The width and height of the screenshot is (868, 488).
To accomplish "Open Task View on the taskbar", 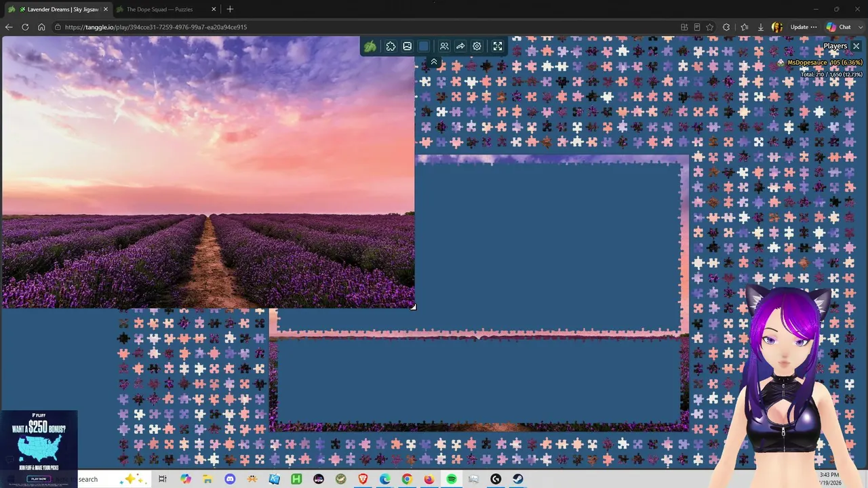I will pos(163,479).
